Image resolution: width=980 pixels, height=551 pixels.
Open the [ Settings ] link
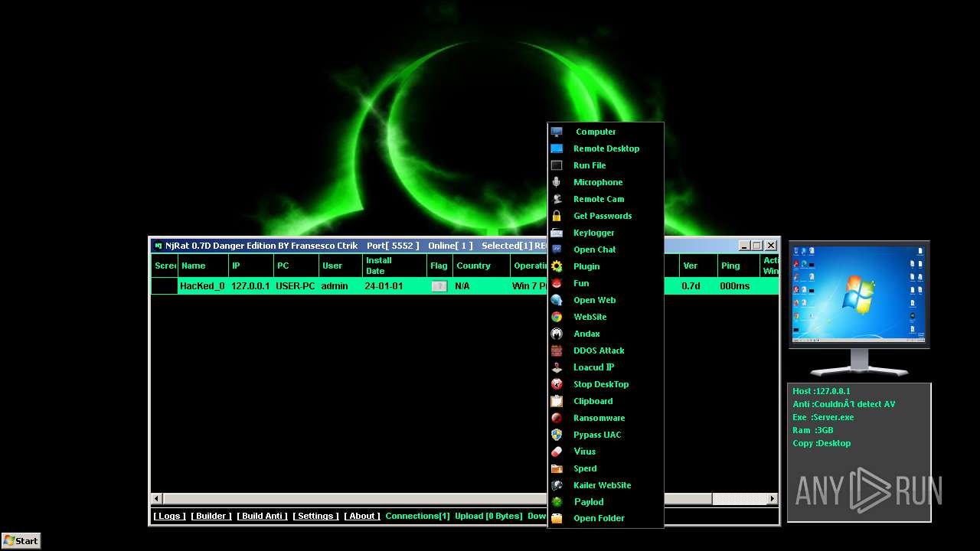315,516
